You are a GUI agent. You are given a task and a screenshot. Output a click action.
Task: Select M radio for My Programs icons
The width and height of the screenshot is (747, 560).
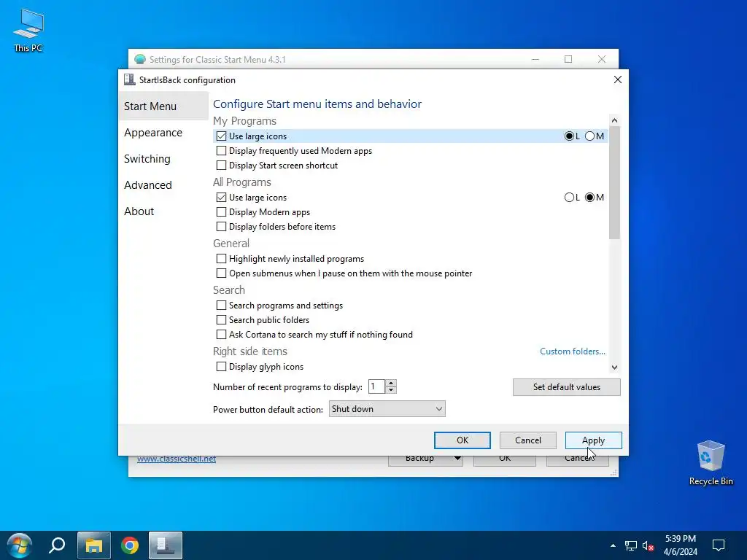click(x=589, y=136)
